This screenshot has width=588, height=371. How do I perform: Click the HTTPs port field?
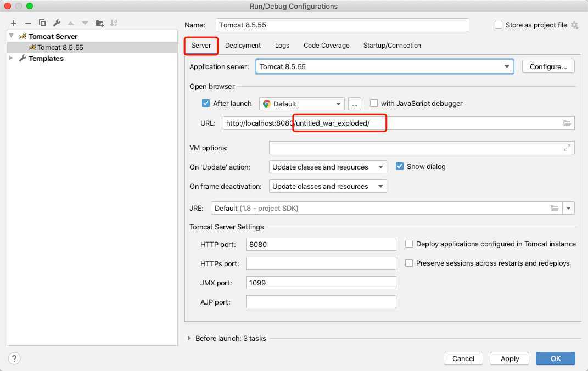tap(321, 263)
